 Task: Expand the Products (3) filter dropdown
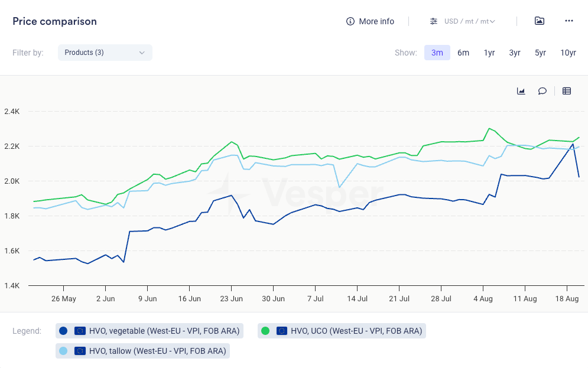click(105, 53)
